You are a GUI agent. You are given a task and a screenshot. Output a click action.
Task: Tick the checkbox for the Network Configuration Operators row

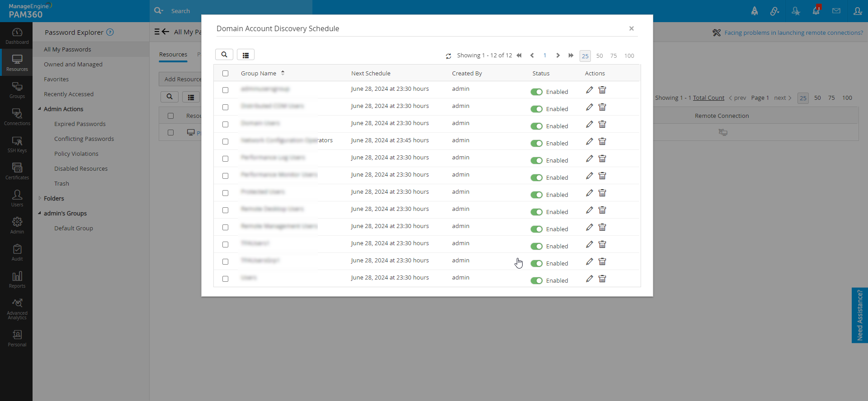[x=226, y=141]
